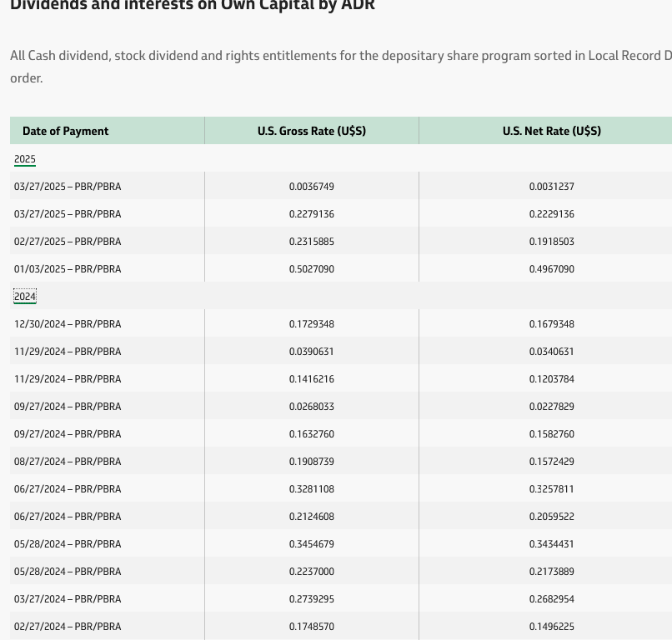Viewport: 672px width, 640px height.
Task: Select gross rate value 0.1729348
Action: pyautogui.click(x=312, y=324)
